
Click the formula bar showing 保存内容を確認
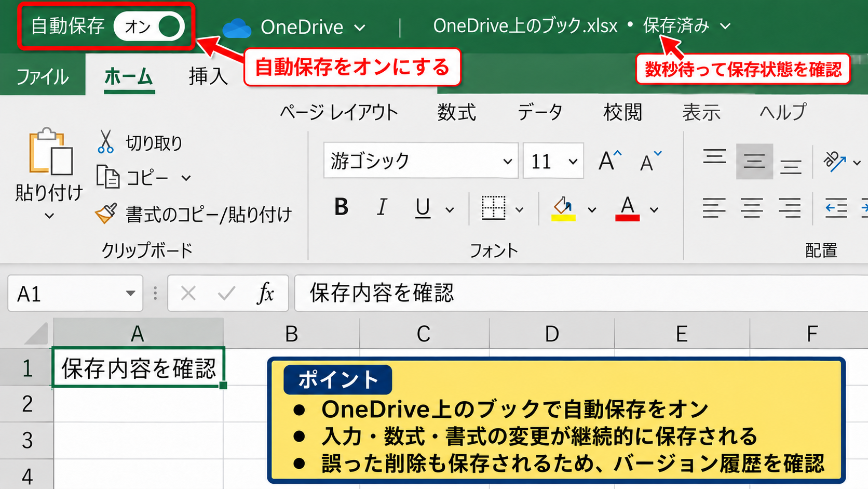tap(581, 293)
